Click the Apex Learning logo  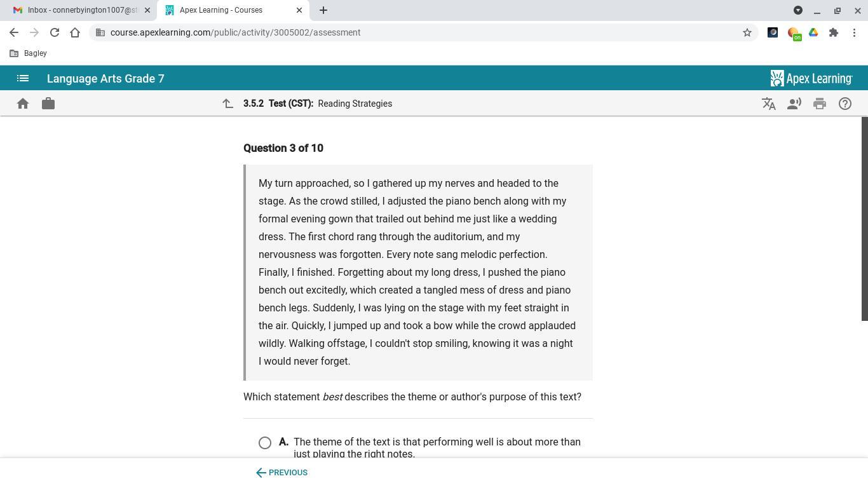point(811,79)
